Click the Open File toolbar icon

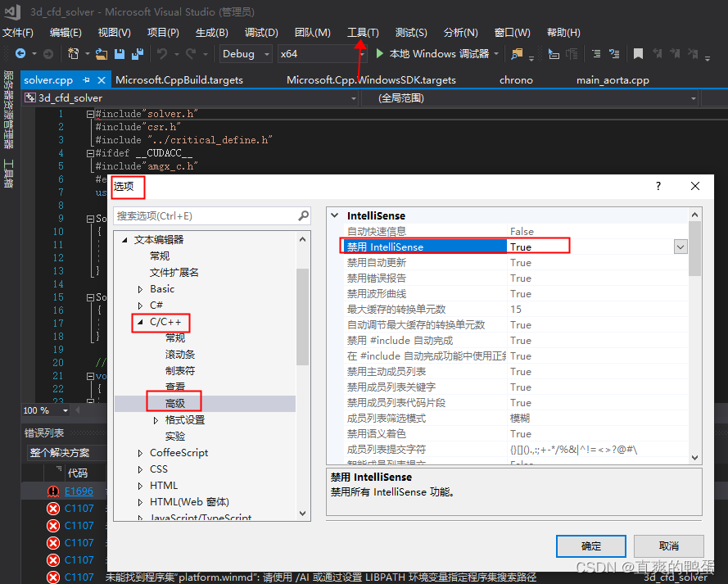(x=102, y=54)
